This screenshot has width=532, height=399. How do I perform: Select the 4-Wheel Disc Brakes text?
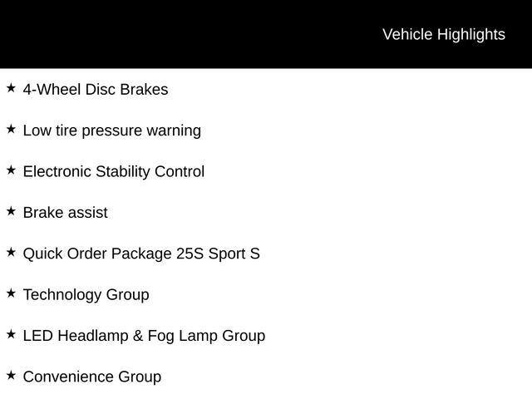tap(96, 90)
